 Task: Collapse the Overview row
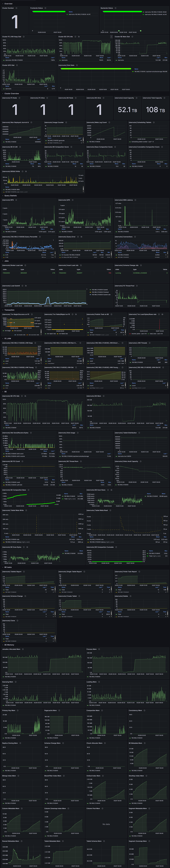point(8,4)
